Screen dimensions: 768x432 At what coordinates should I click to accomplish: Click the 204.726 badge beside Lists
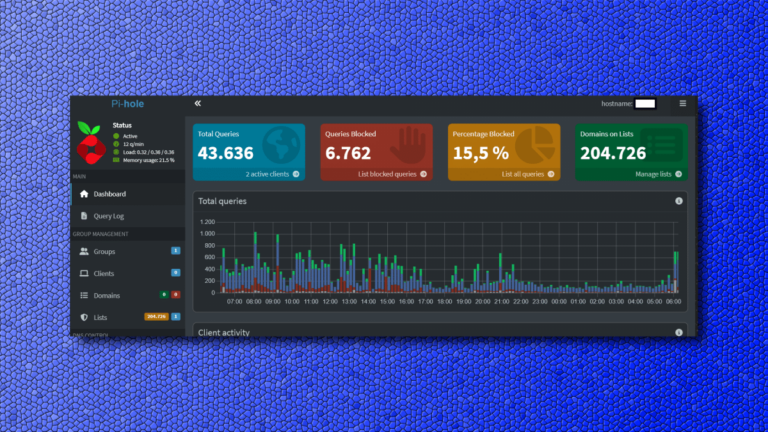[156, 317]
